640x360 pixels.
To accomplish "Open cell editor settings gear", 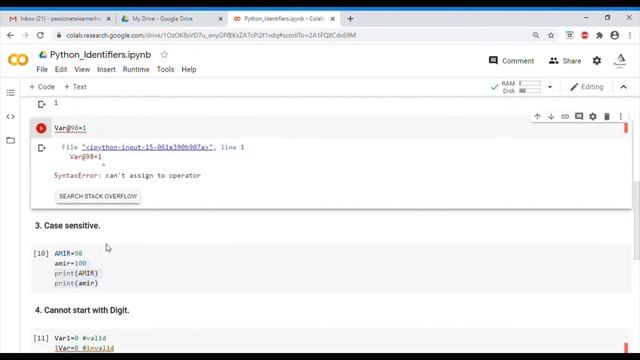I will [x=593, y=116].
